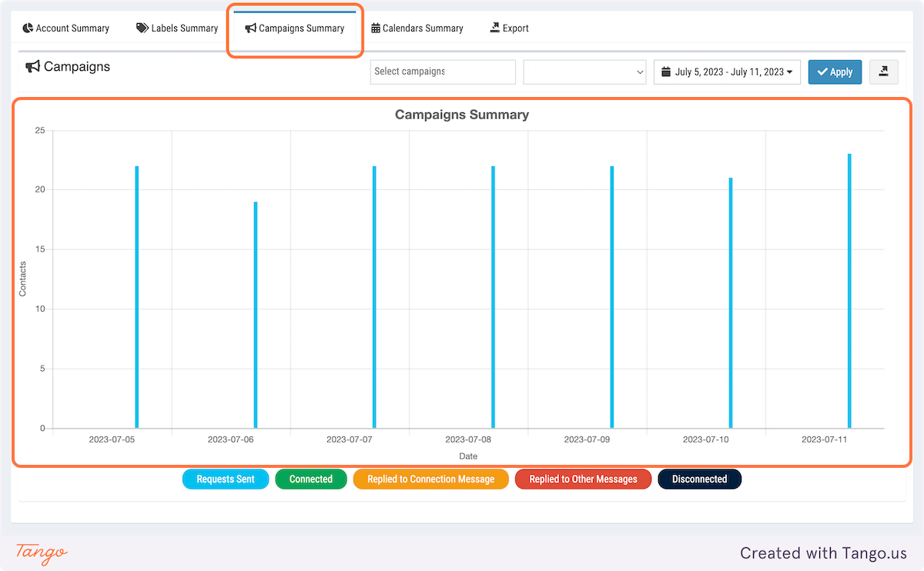Click the blue bar for 2023-07-07
The image size is (924, 571).
pyautogui.click(x=374, y=297)
